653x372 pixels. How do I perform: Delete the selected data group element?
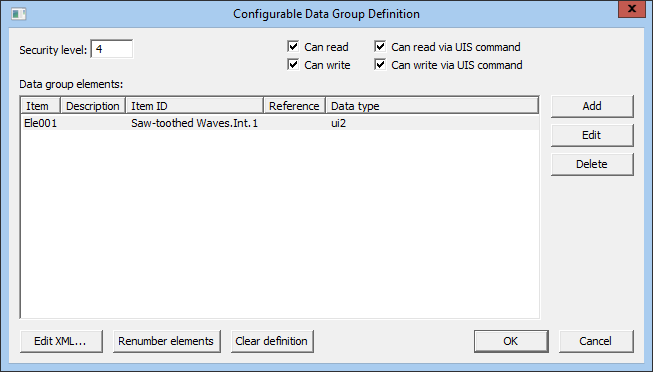[592, 164]
